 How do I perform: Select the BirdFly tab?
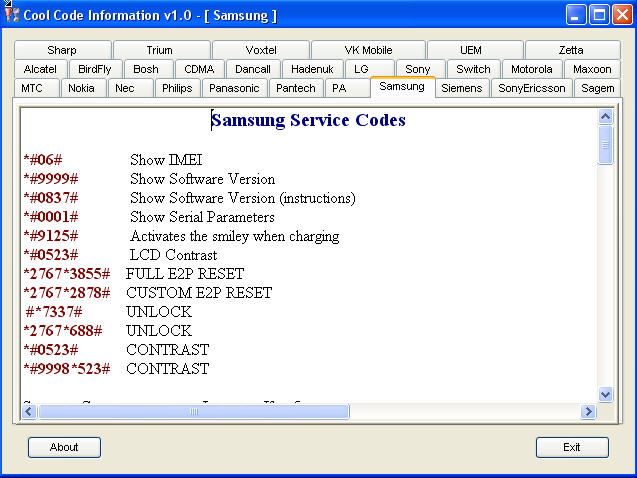pyautogui.click(x=96, y=69)
